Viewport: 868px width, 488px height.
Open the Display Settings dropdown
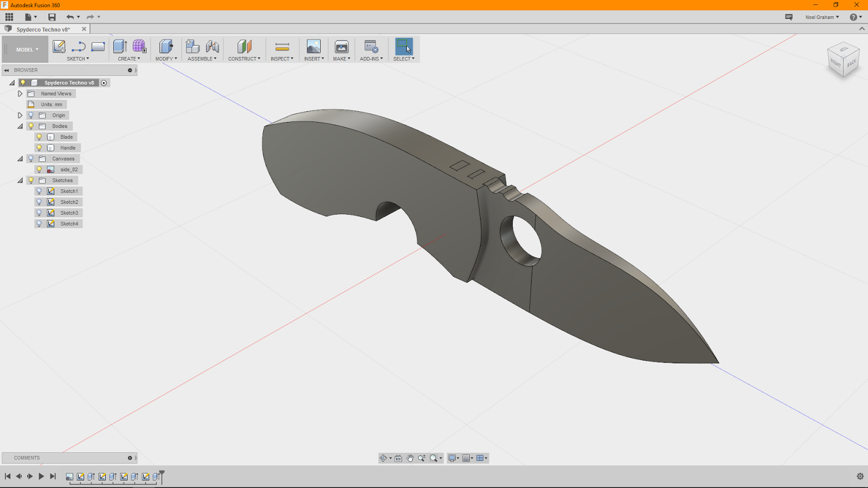(454, 458)
